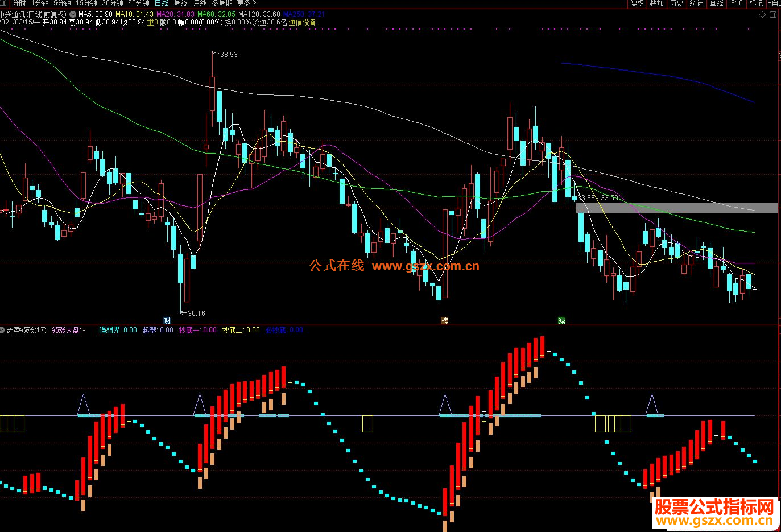This screenshot has width=781, height=532.
Task: Open the 复权 adjustment menu
Action: [x=637, y=3]
